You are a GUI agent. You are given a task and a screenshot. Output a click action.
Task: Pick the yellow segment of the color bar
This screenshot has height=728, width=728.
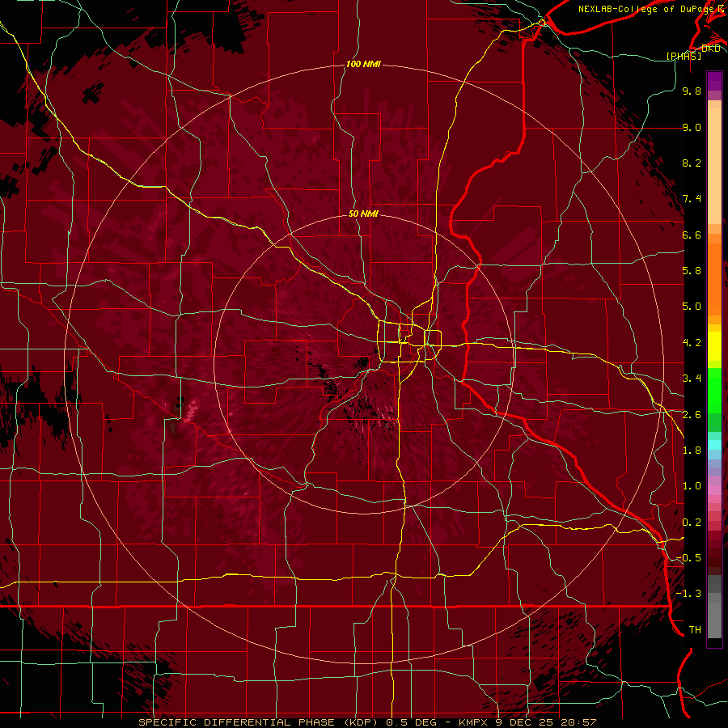714,346
